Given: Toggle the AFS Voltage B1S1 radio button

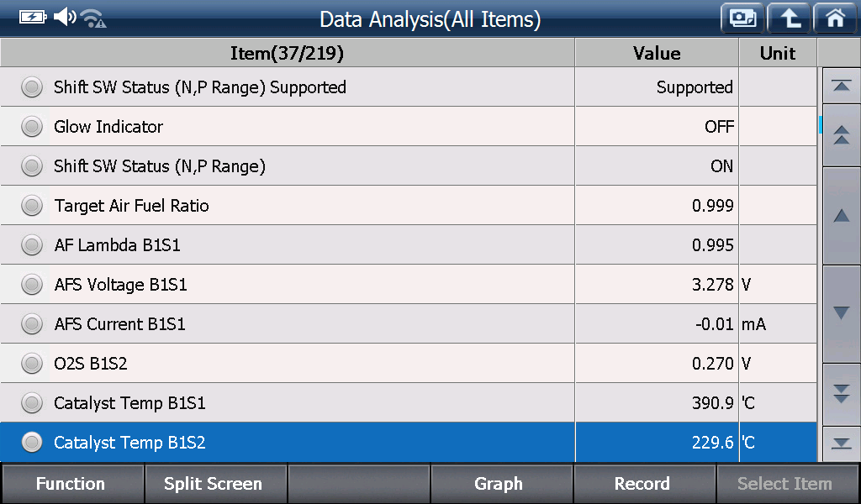Looking at the screenshot, I should point(32,285).
